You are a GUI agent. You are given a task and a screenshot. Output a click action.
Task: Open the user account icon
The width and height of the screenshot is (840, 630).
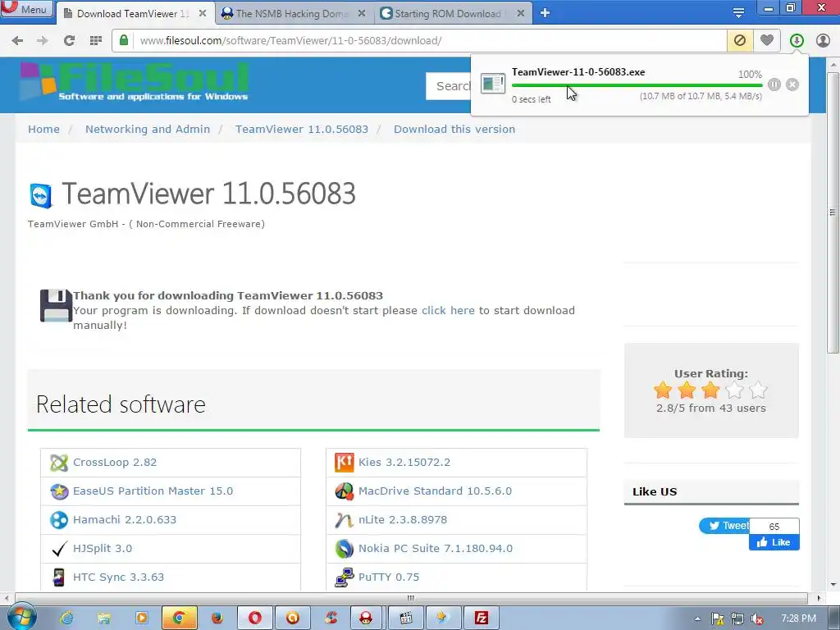click(823, 41)
